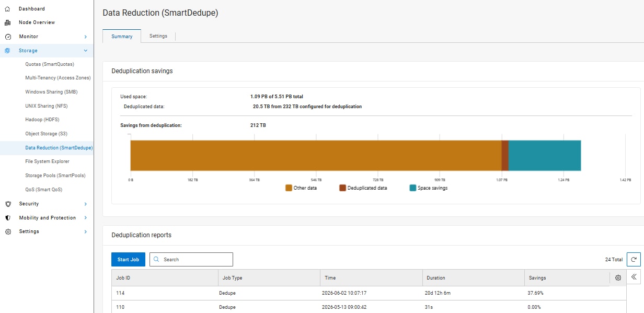Image resolution: width=644 pixels, height=313 pixels.
Task: Click savings value 0.00%
Action: pos(534,307)
